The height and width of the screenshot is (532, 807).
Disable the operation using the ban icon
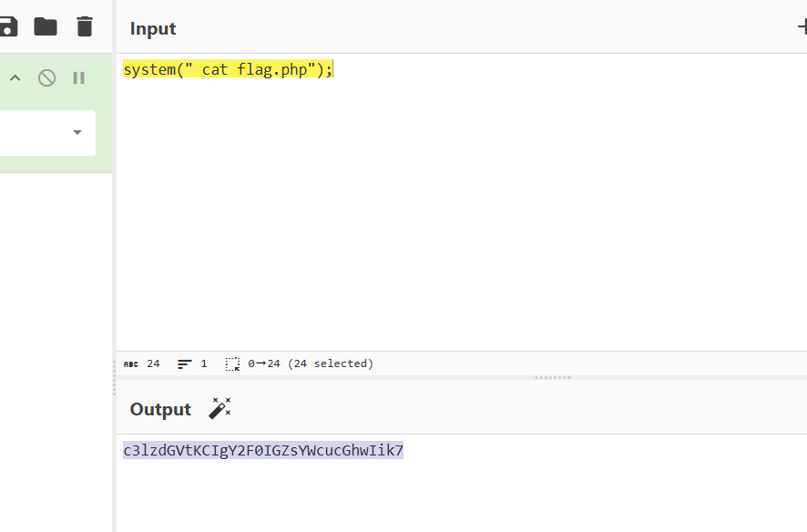click(46, 78)
